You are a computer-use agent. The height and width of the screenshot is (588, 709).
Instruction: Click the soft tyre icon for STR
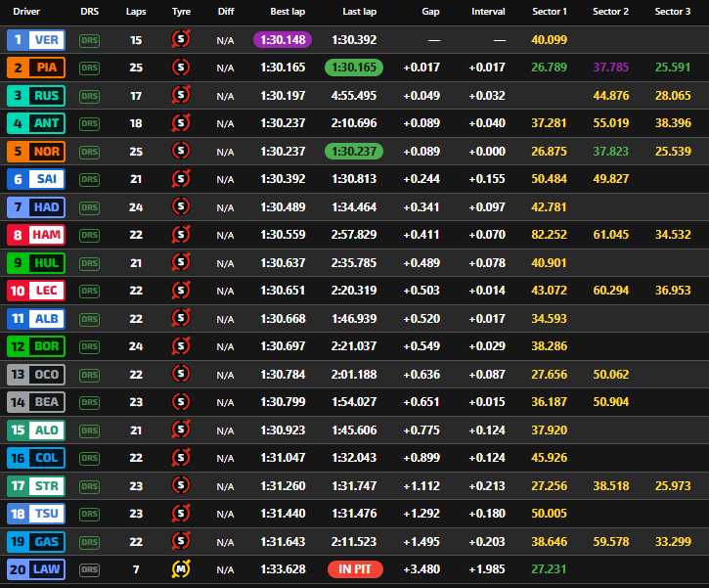(180, 486)
